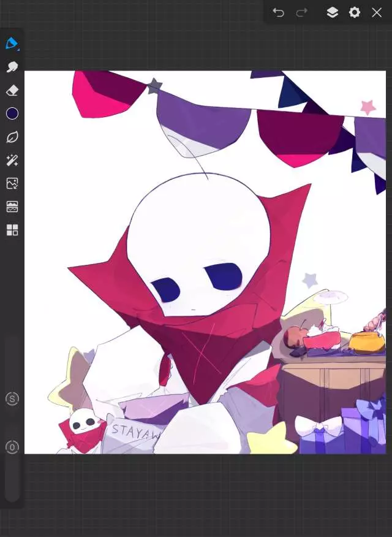Select the blue brush tool
392x537 pixels.
(x=12, y=44)
